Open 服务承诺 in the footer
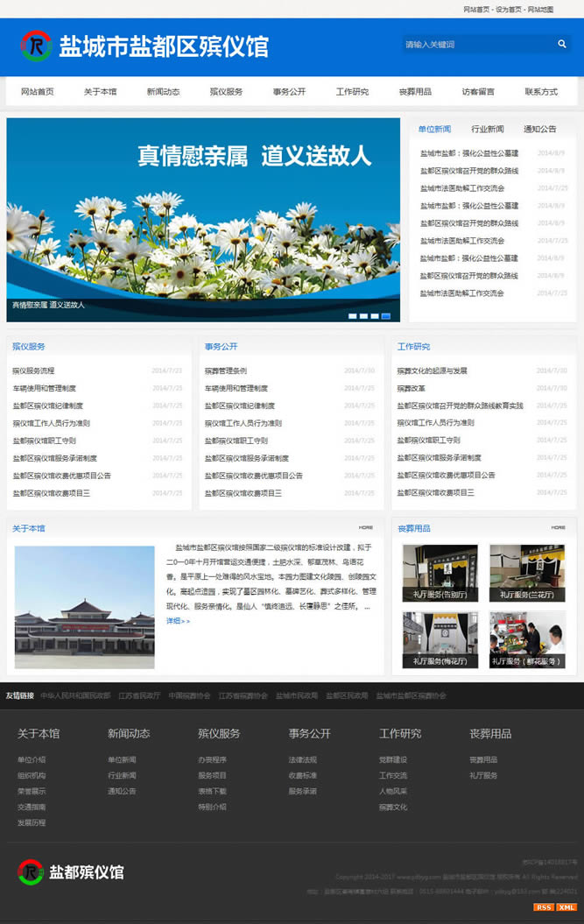Screen dimensions: 584x924 point(302,791)
